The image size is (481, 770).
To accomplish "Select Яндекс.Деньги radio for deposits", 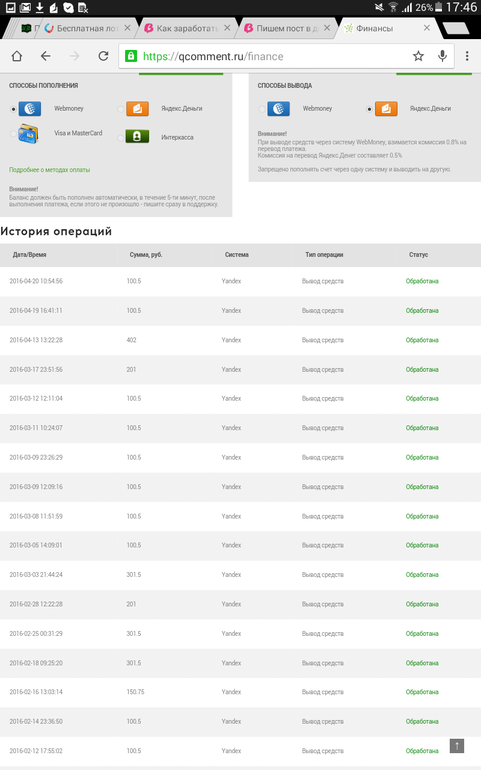I will click(x=120, y=109).
